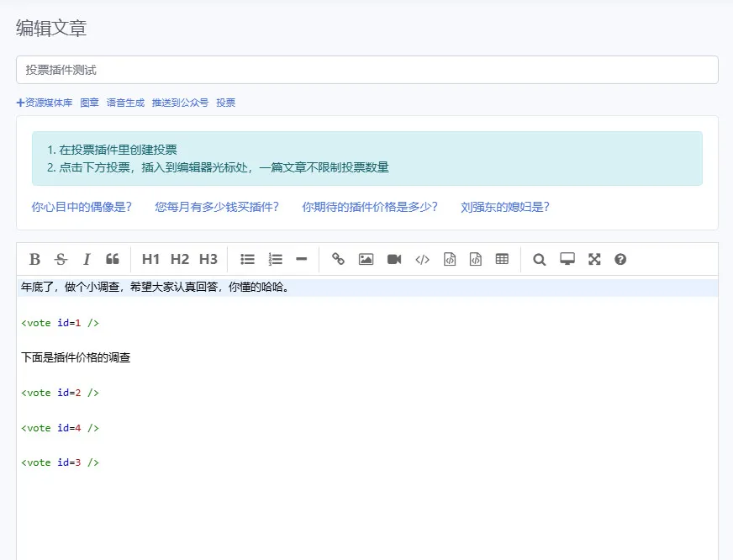Insert a horizontal rule line
733x560 pixels.
click(x=302, y=260)
